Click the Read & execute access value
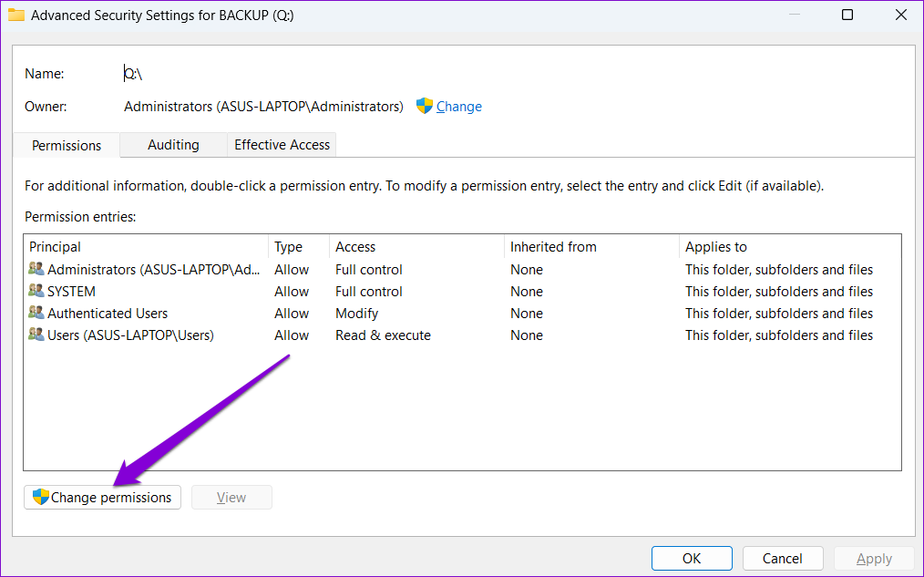Image resolution: width=924 pixels, height=577 pixels. 383,335
